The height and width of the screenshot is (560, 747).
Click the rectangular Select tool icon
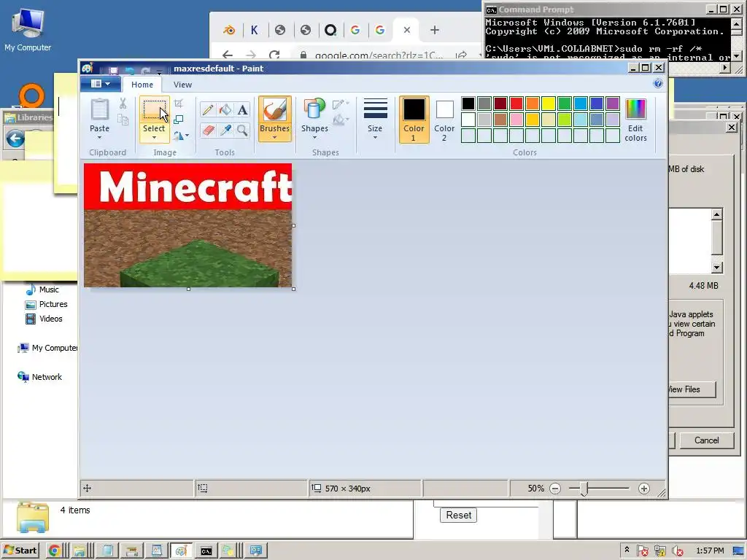tap(154, 109)
